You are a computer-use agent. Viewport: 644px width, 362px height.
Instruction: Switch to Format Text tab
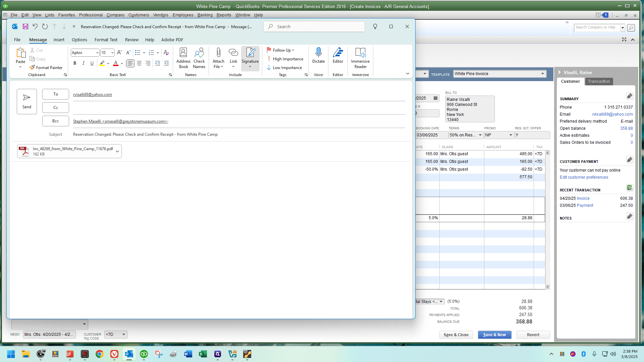coord(106,40)
